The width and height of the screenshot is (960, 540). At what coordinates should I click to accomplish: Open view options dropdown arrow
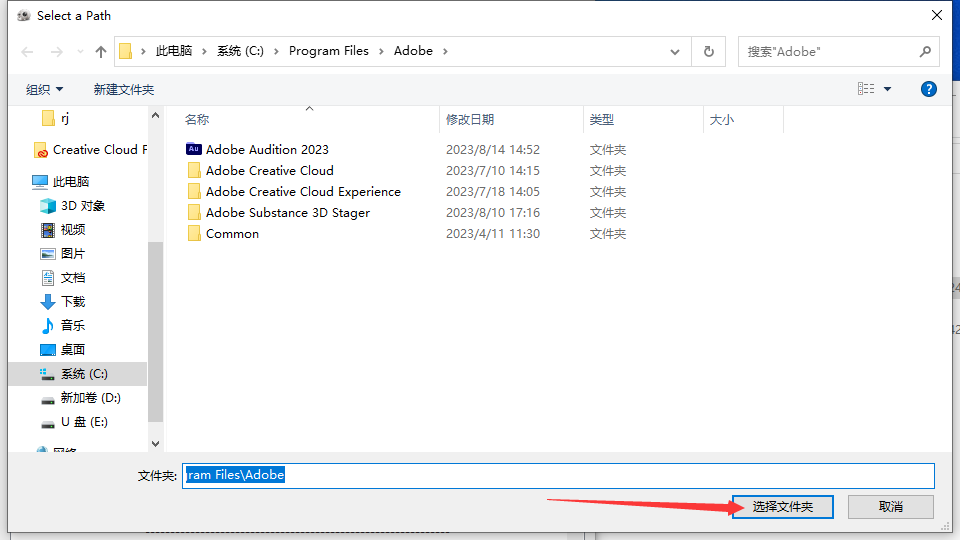(x=887, y=89)
